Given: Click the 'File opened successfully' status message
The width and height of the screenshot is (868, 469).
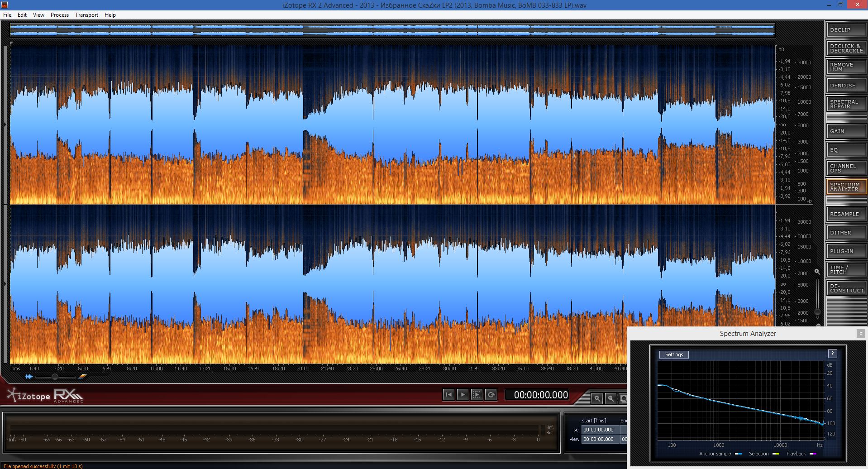Looking at the screenshot, I should point(43,466).
